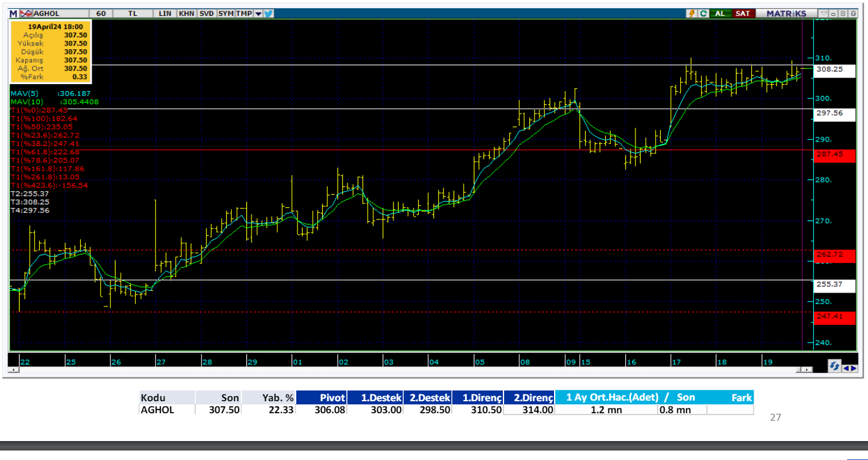Click the TMP toolbar button
This screenshot has height=460, width=868.
pyautogui.click(x=244, y=13)
